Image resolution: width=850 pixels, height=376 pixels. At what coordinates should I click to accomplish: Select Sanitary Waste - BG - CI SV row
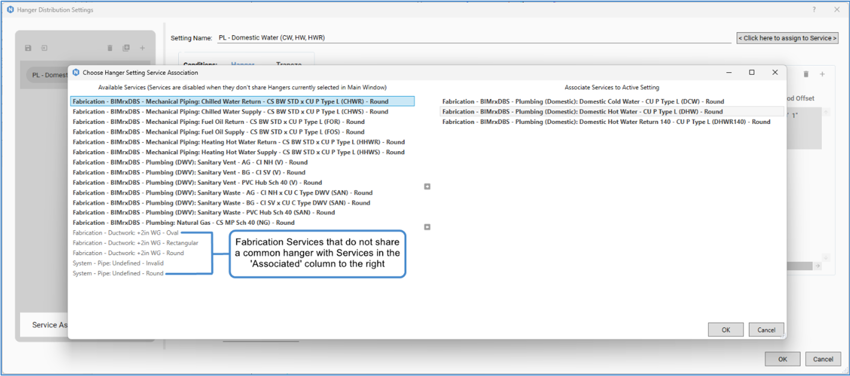(242, 203)
